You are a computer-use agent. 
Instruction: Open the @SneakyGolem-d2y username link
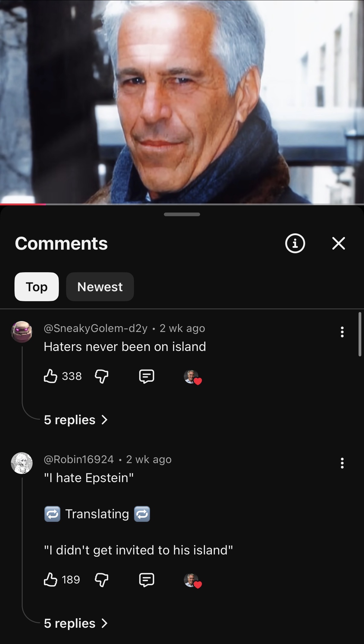[96, 328]
